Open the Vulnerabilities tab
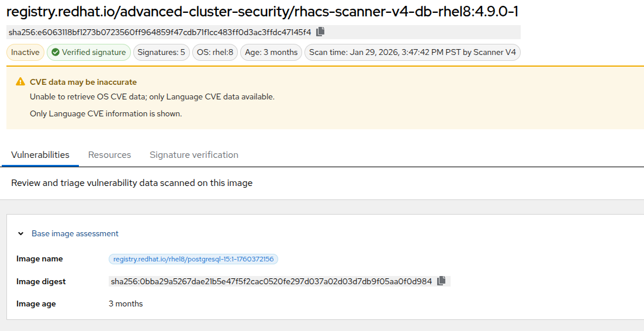644x331 pixels. point(40,155)
